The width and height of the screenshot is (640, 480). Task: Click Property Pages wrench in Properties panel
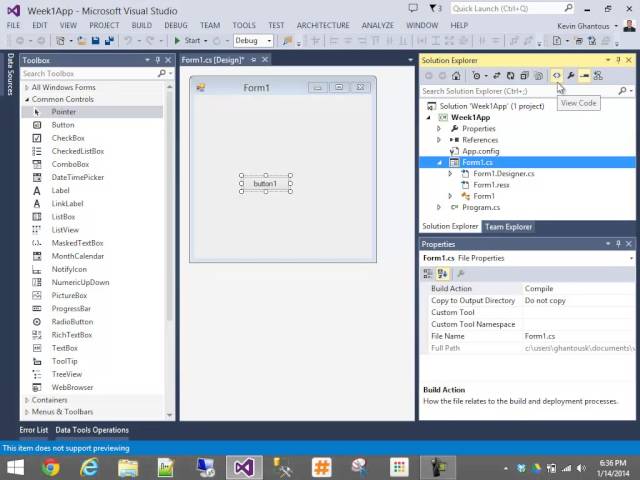pos(461,274)
